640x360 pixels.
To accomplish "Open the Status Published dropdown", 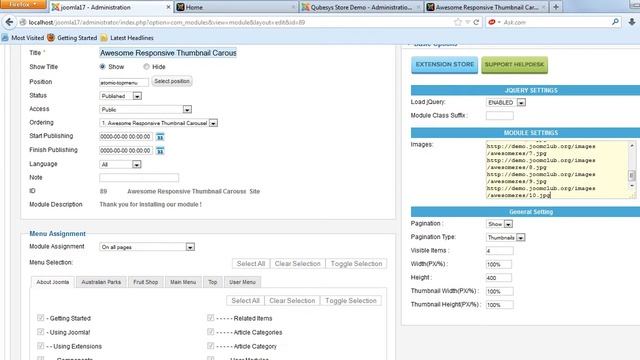I will (x=121, y=96).
